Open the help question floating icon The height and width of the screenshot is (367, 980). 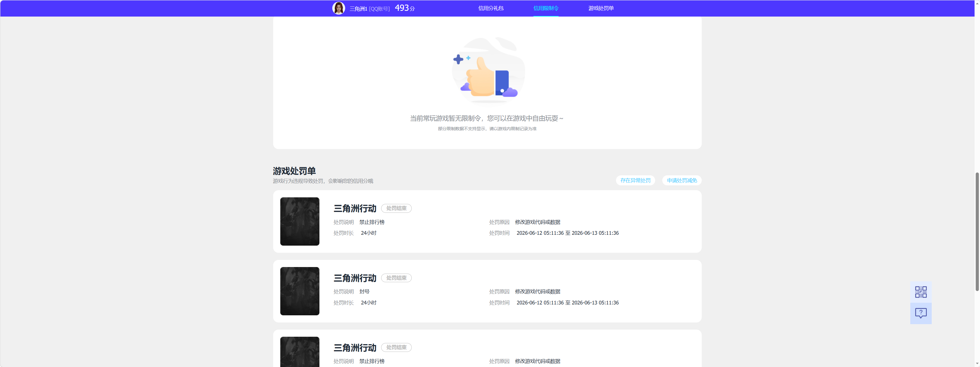click(921, 313)
